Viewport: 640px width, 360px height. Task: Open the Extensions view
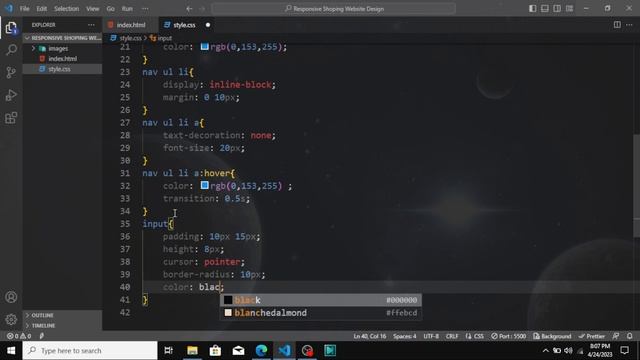(11, 118)
